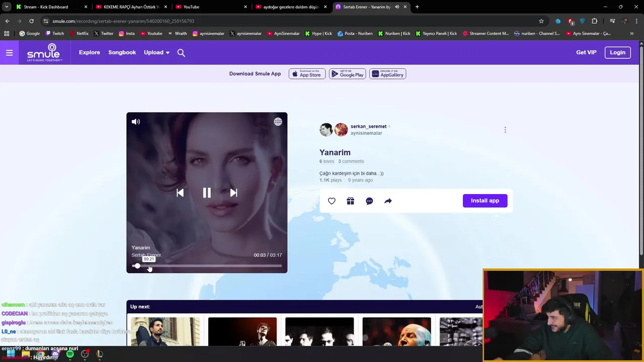Share the recording with the arrow icon
The height and width of the screenshot is (362, 644).
point(388,201)
